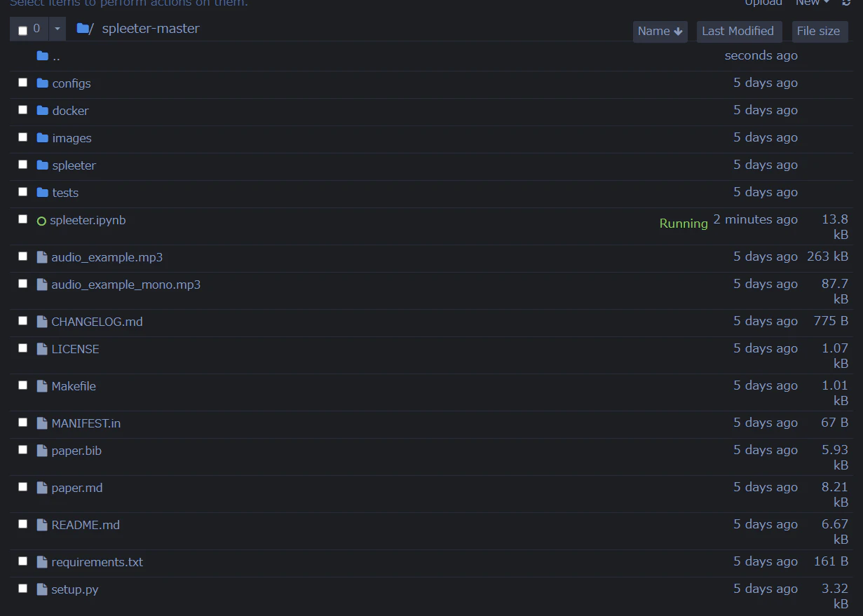Open the spleeter.ipynb notebook link
The image size is (863, 616).
(88, 221)
